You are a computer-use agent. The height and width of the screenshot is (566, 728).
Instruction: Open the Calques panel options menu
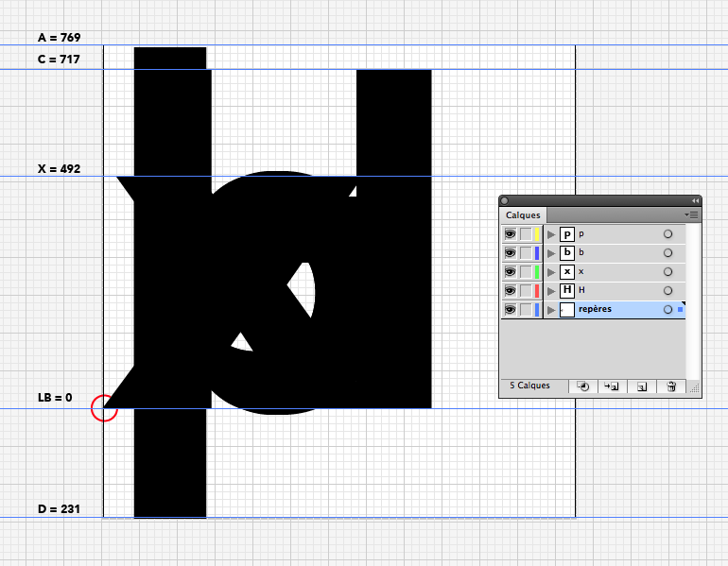pyautogui.click(x=693, y=215)
